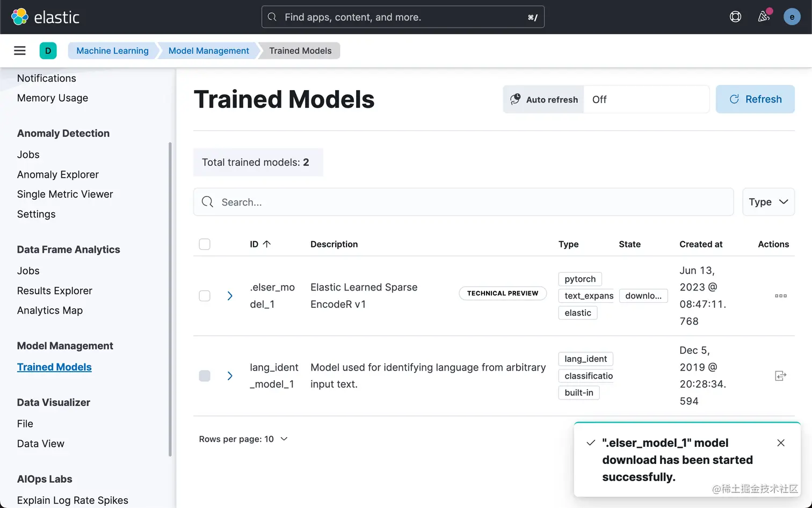The height and width of the screenshot is (508, 812).
Task: Open Anomaly Explorer page
Action: click(x=58, y=175)
